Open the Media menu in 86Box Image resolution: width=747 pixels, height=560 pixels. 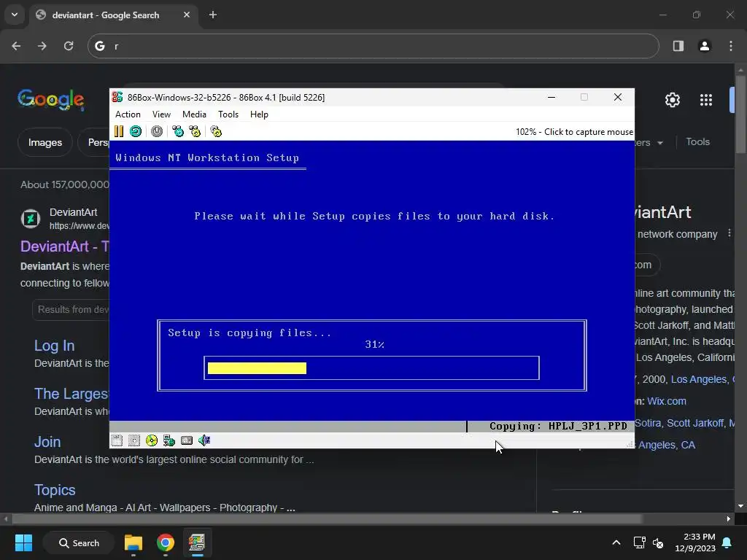[x=194, y=114]
